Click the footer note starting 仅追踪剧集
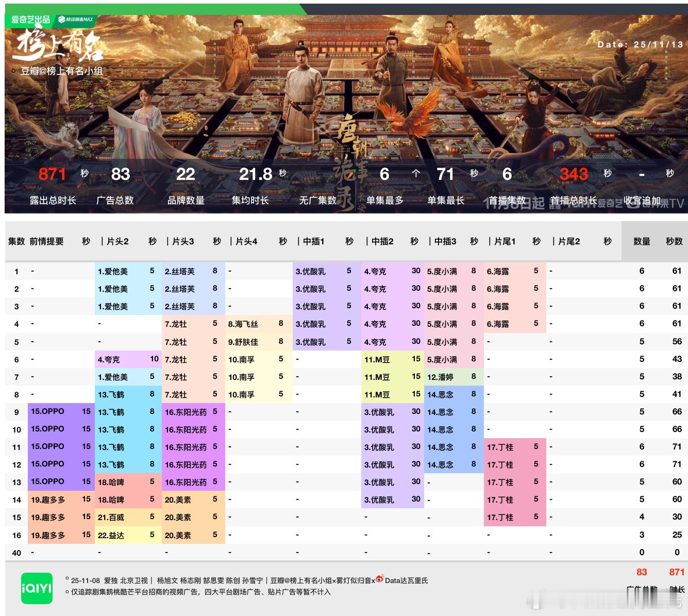 [x=201, y=592]
